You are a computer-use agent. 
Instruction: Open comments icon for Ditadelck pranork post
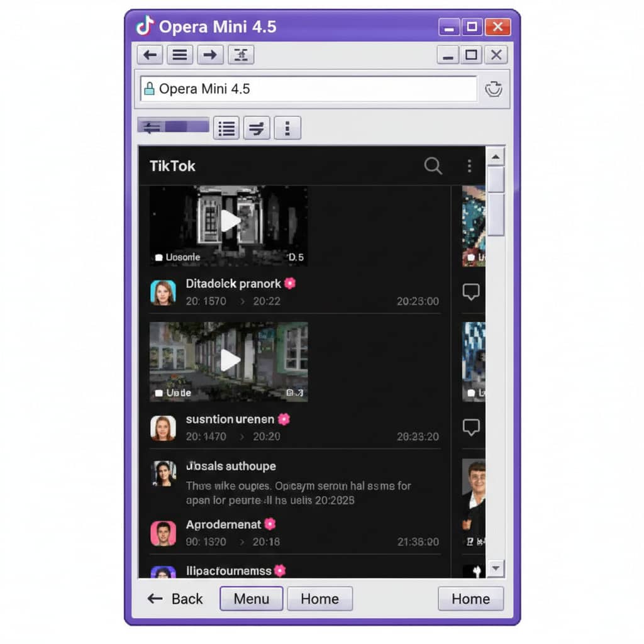471,292
